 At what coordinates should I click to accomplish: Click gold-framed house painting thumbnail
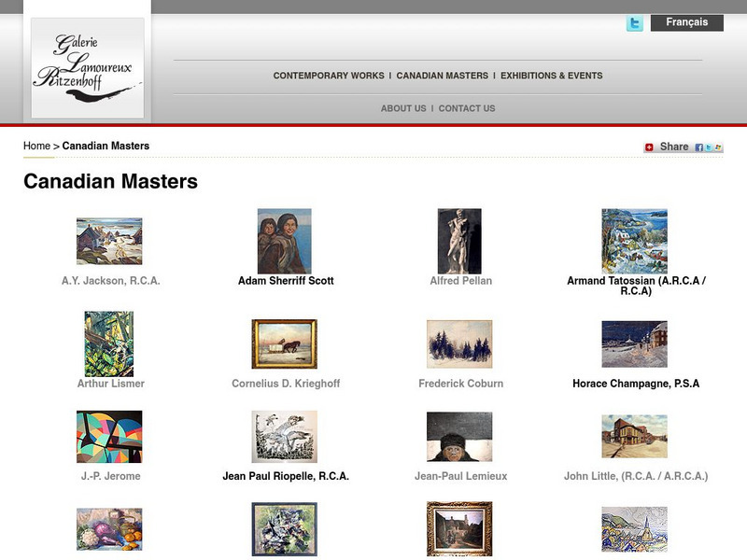coord(459,528)
